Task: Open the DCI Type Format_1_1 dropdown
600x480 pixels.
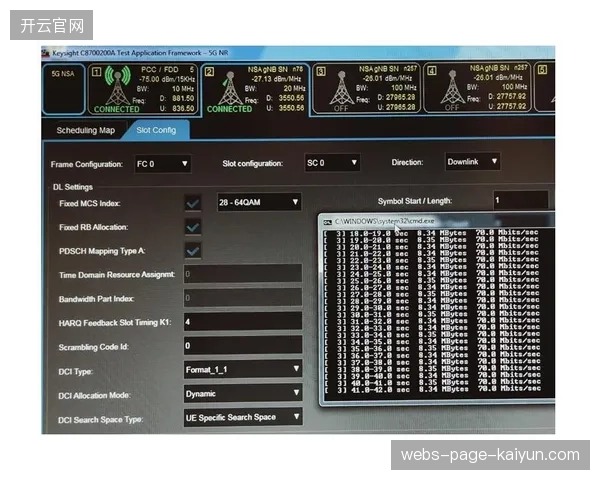Action: 243,369
